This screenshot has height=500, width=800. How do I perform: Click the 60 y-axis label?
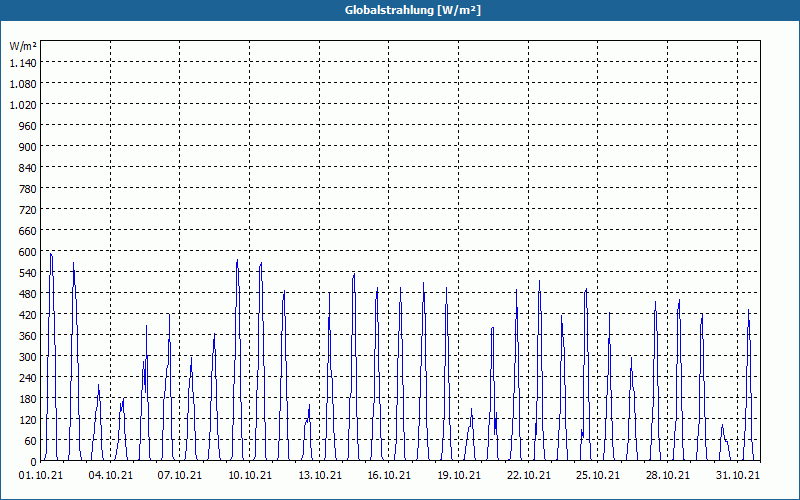click(32, 441)
